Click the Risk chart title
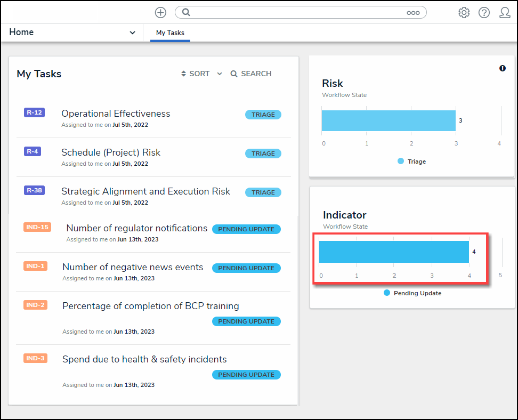The image size is (518, 420). click(333, 83)
